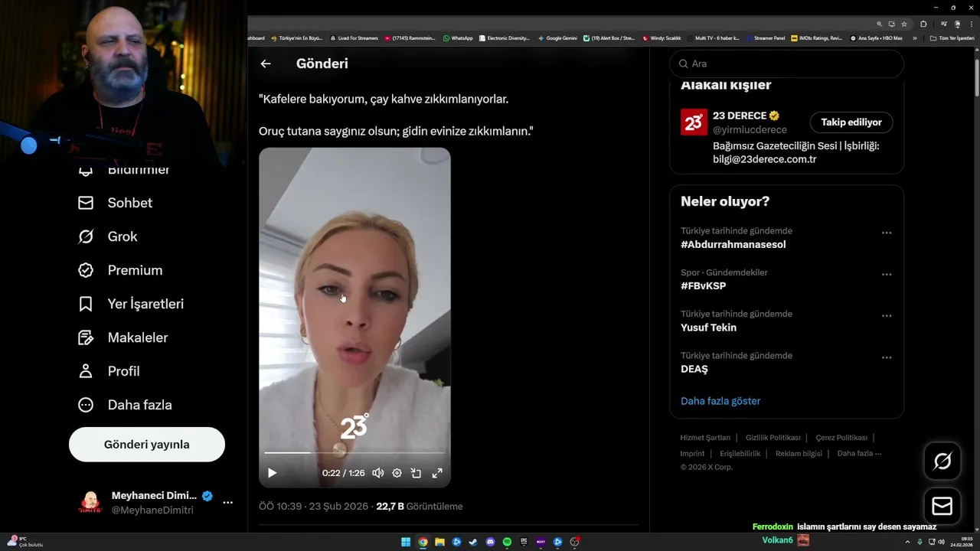The image size is (980, 551).
Task: Mute the video with the speaker icon
Action: coord(377,473)
